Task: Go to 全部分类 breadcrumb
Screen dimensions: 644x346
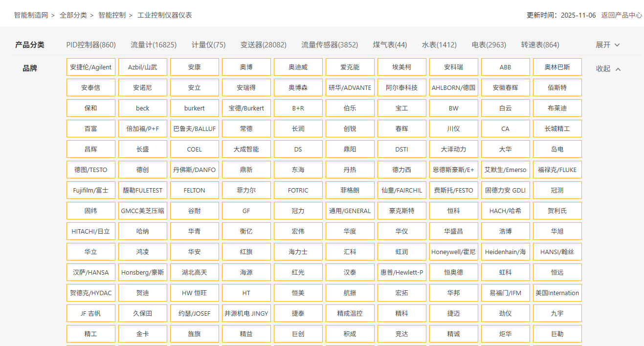Action: 73,15
